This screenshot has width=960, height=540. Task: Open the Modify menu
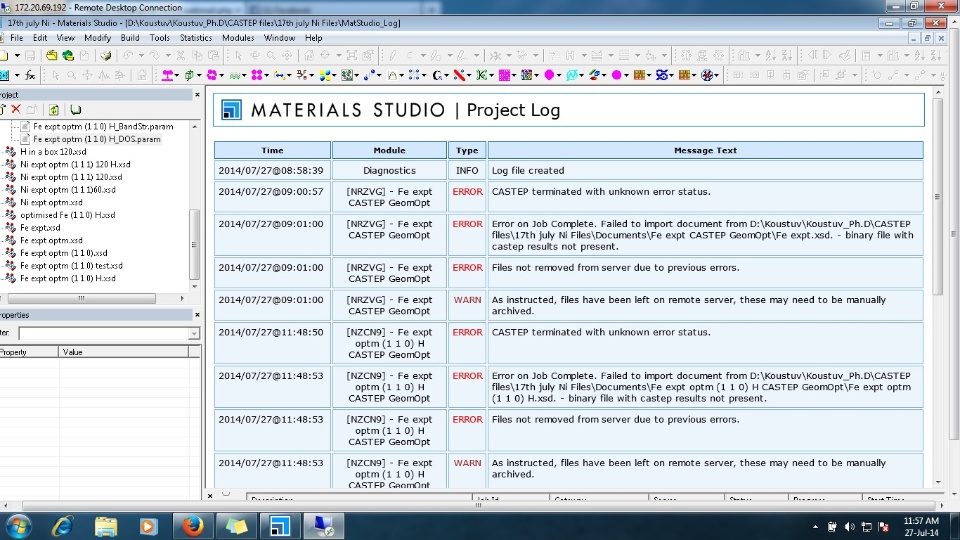point(97,38)
